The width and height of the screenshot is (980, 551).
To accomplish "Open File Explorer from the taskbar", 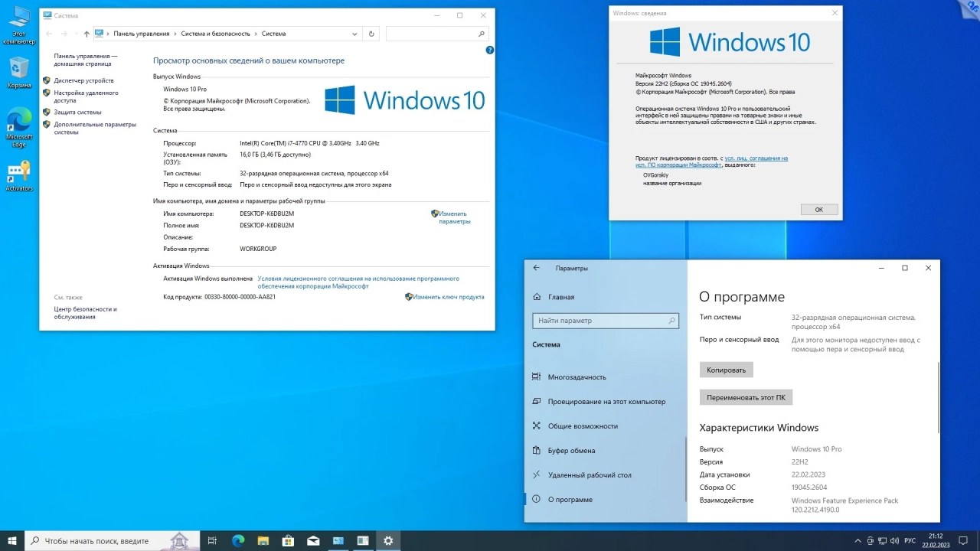I will [x=263, y=541].
